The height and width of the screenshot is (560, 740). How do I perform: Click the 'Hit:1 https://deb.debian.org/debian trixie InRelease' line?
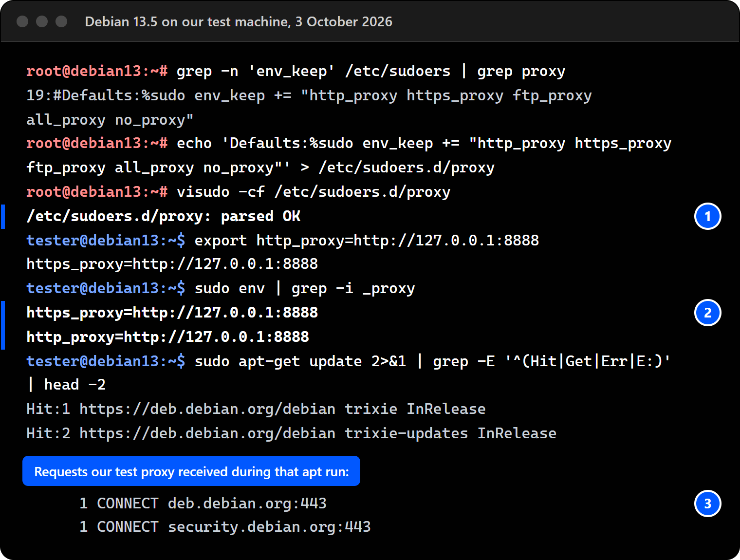pyautogui.click(x=256, y=409)
